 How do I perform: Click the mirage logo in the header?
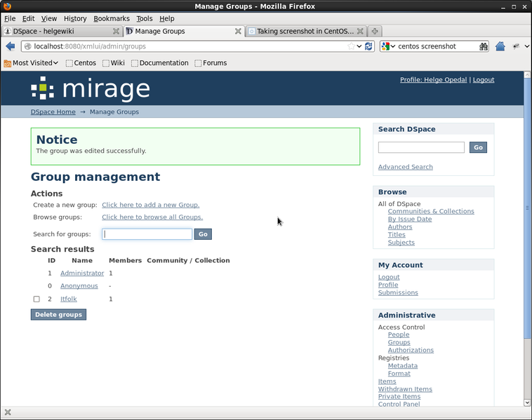pyautogui.click(x=91, y=88)
